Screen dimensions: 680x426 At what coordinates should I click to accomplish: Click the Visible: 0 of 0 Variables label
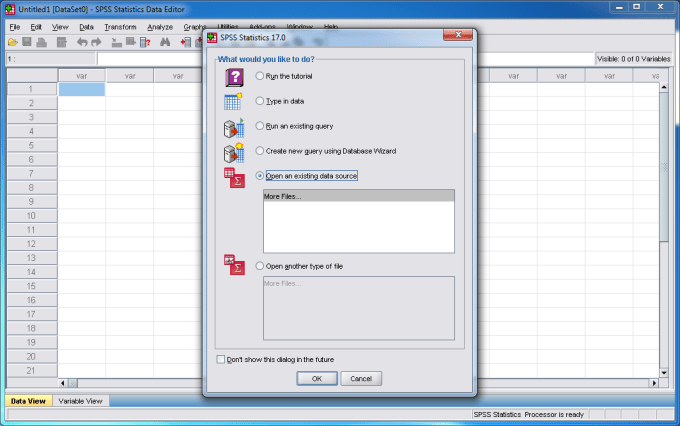coord(633,59)
